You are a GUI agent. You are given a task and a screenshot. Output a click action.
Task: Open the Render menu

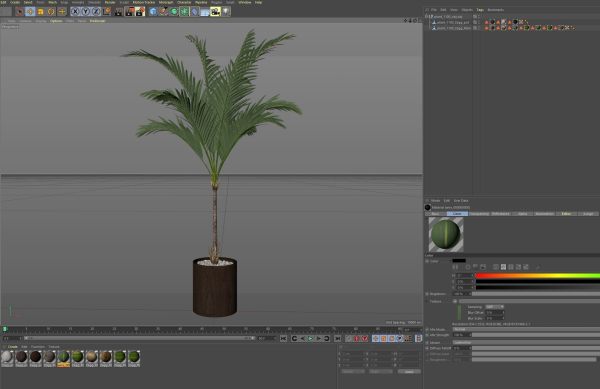(110, 2)
